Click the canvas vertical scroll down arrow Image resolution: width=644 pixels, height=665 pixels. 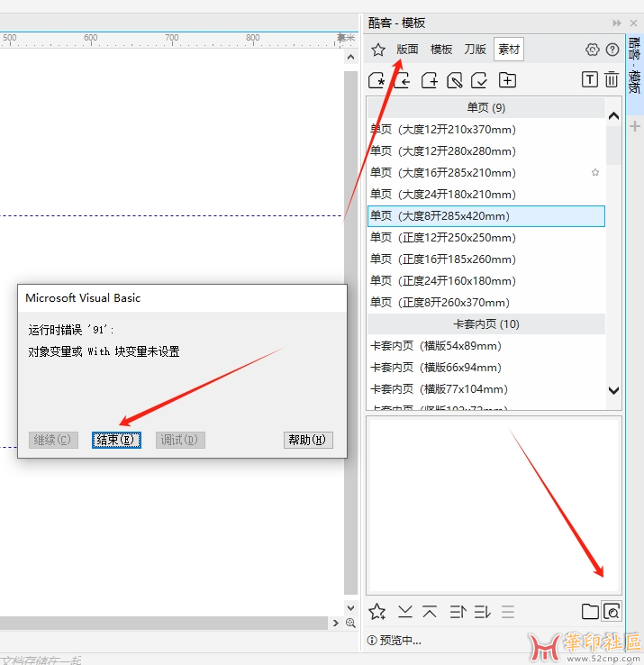tap(350, 607)
